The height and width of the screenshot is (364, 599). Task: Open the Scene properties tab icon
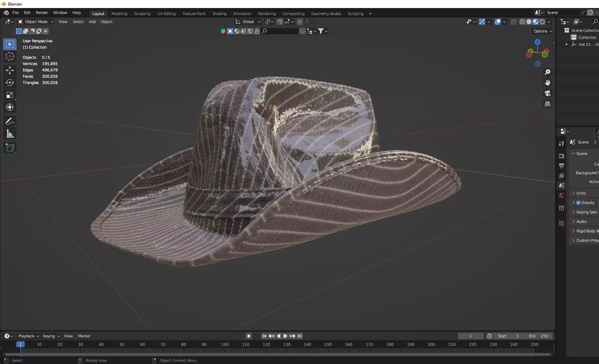(562, 185)
